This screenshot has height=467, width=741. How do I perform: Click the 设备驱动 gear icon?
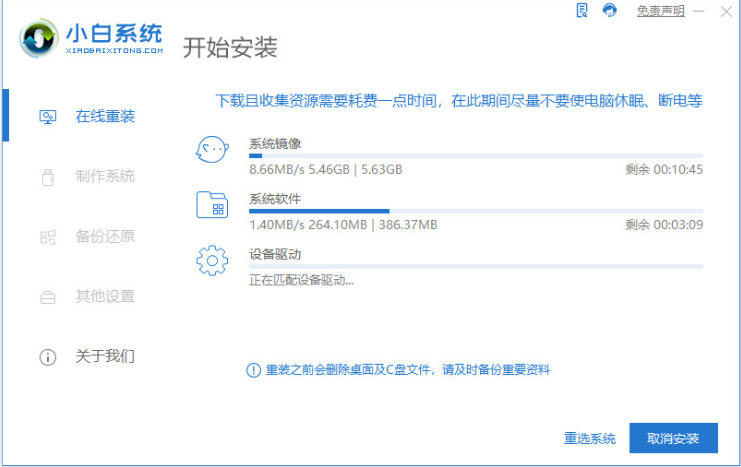coord(212,260)
